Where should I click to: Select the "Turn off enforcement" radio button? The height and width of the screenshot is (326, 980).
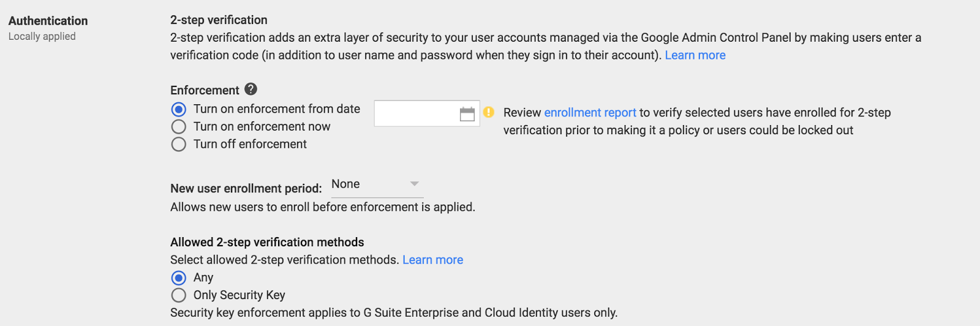pos(179,145)
